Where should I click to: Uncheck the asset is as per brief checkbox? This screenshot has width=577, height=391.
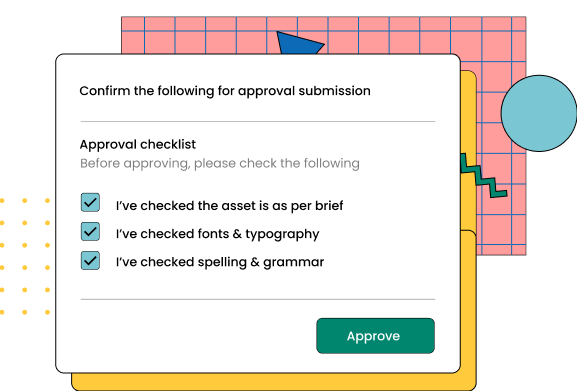point(90,202)
